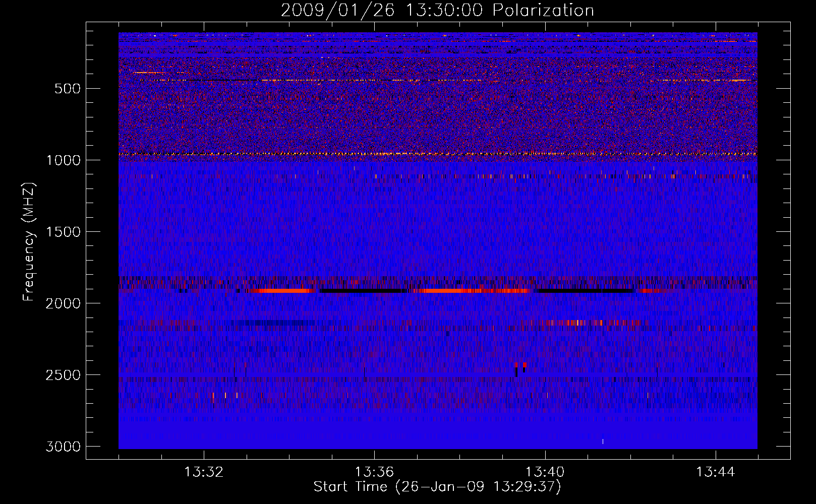Click the 3000 frequency tick label
Screen dimensions: 816x504
pos(63,447)
